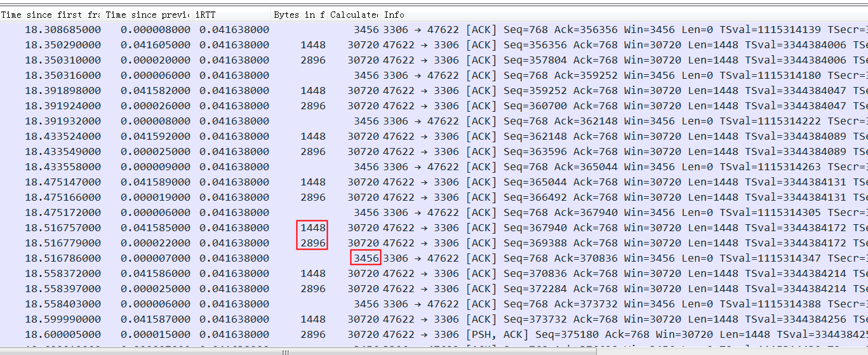Sort by the 'Time since previous' column header

(147, 15)
